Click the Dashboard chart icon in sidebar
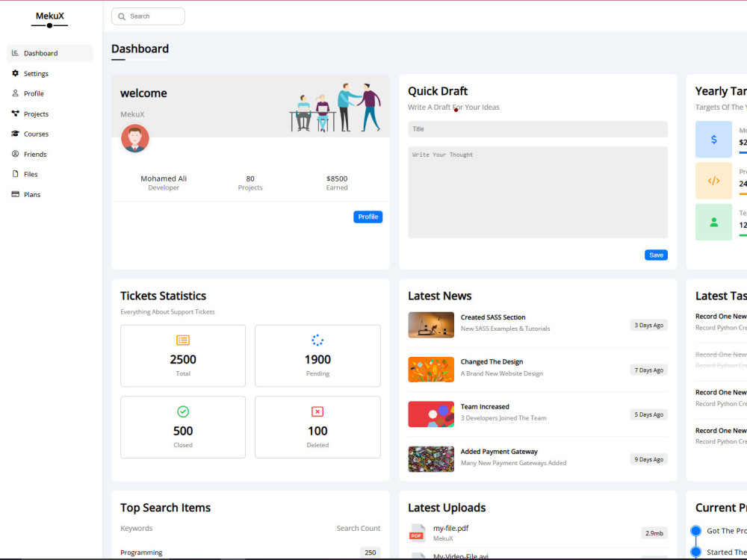747x560 pixels. [15, 53]
